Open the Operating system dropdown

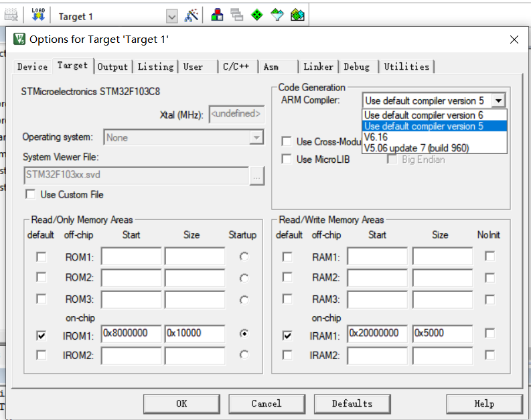pyautogui.click(x=256, y=137)
